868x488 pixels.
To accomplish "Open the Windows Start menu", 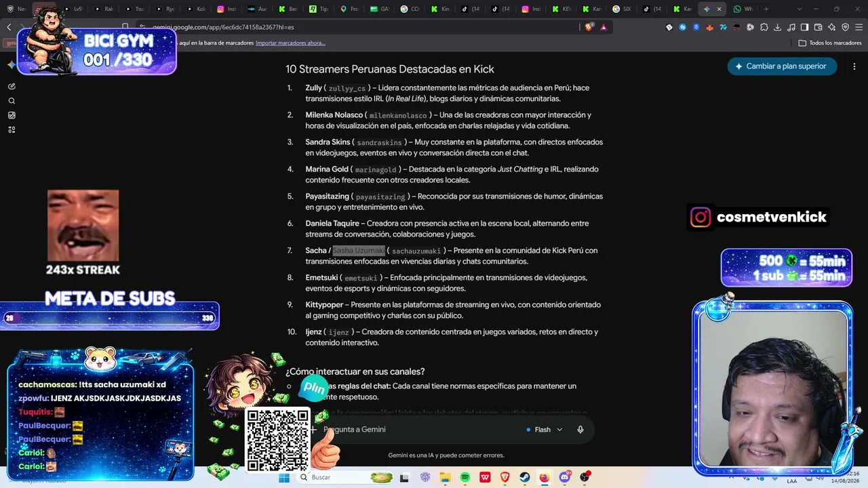I will coord(284,477).
